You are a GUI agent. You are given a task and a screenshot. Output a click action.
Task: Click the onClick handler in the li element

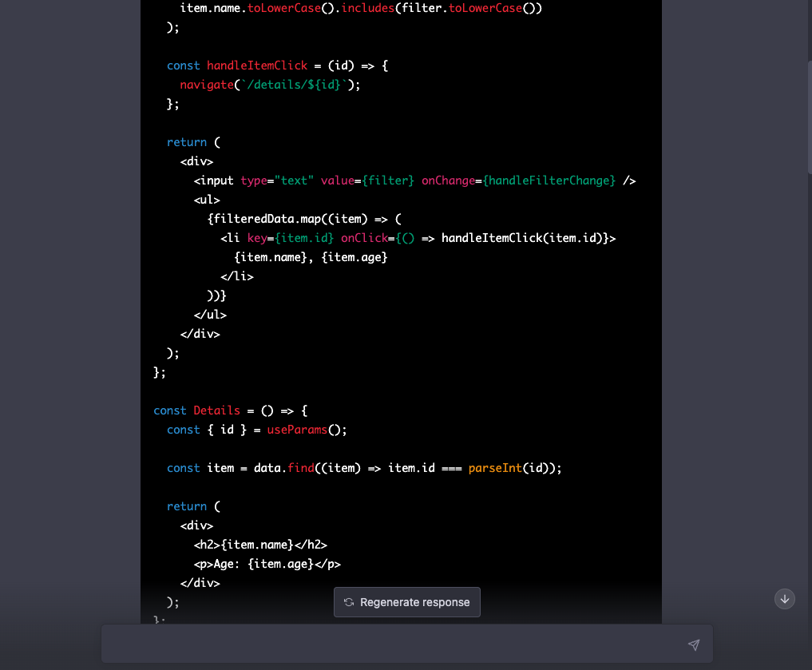pyautogui.click(x=364, y=238)
